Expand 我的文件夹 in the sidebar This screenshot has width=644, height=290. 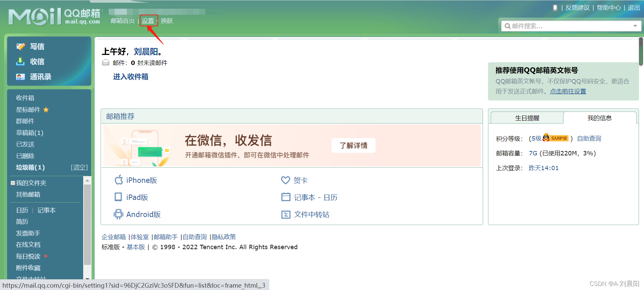[x=13, y=183]
